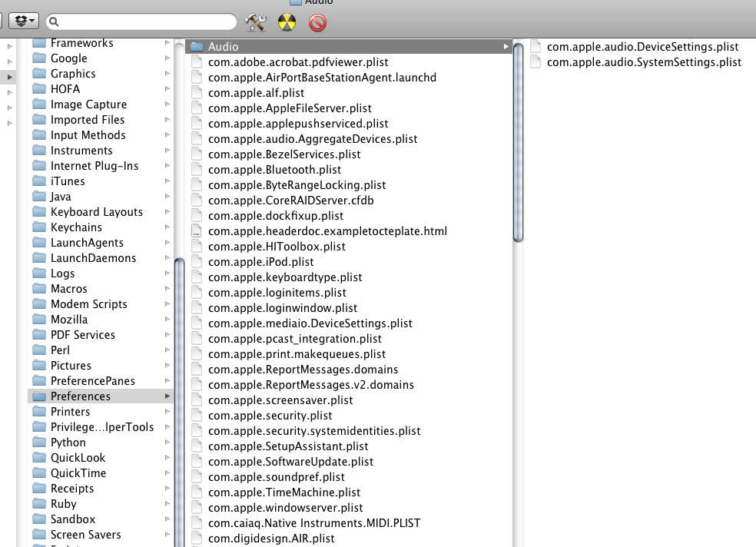Expand the Printers folder arrow
The height and width of the screenshot is (547, 756).
click(x=167, y=412)
